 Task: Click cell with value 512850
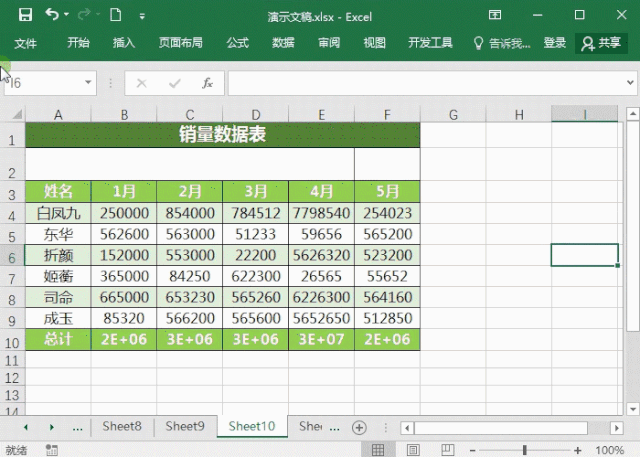tap(387, 319)
